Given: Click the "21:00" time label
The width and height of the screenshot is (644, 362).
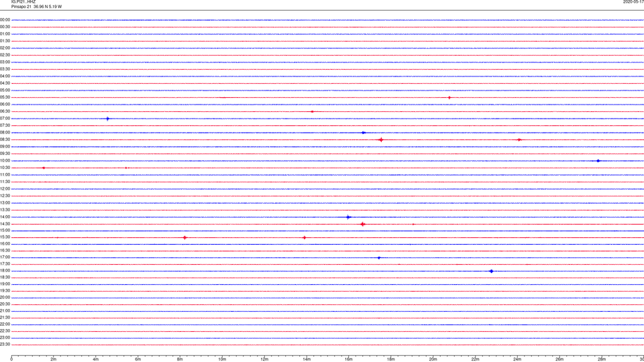Looking at the screenshot, I should (x=5, y=310).
